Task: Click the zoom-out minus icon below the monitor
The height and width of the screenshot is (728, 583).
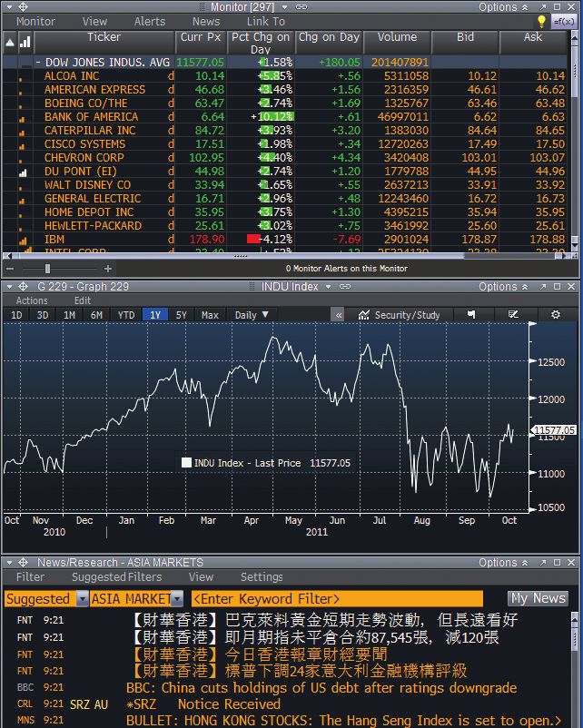Action: [x=10, y=269]
